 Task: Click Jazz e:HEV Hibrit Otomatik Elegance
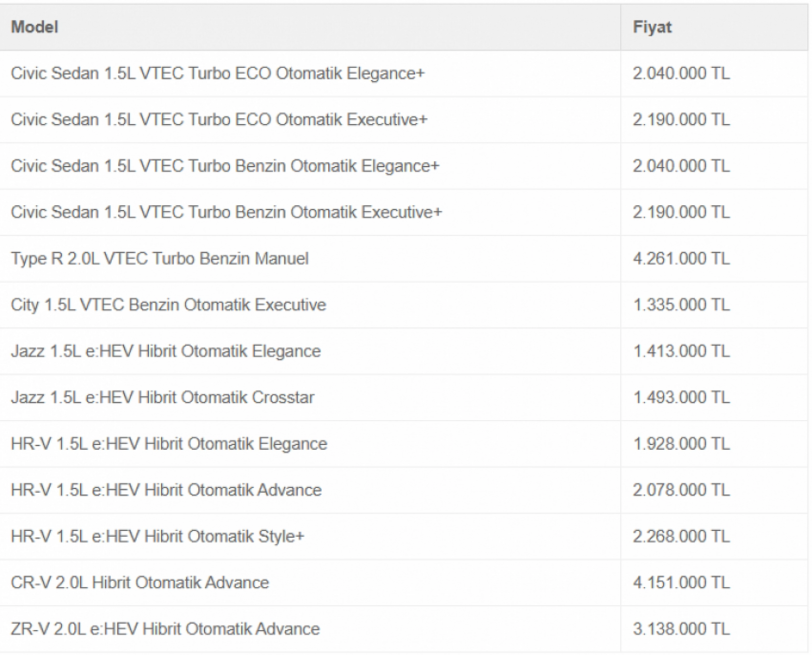(166, 351)
